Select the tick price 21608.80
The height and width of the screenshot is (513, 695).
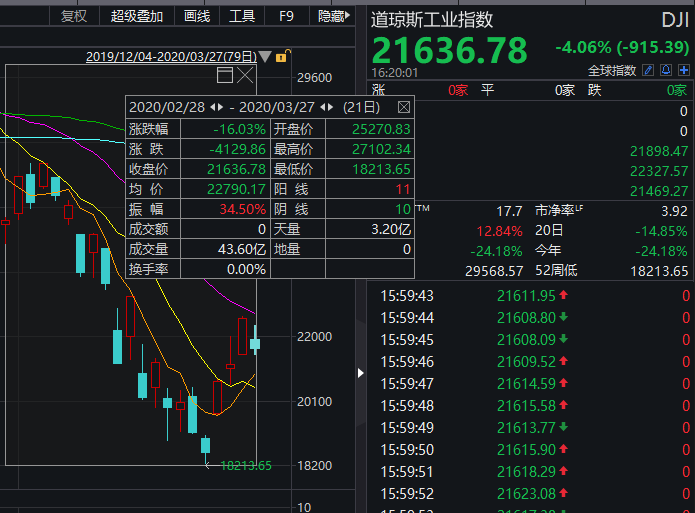coord(526,318)
